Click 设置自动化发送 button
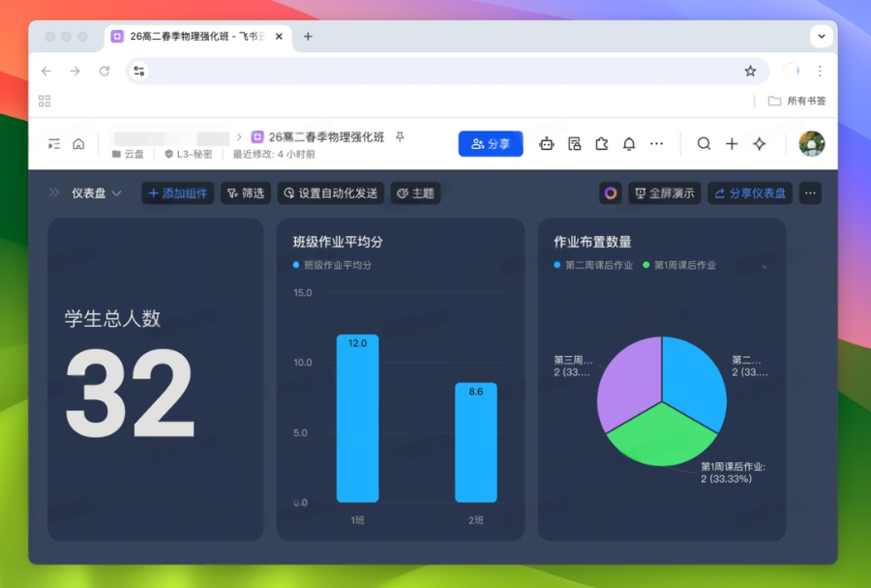The height and width of the screenshot is (588, 871). pyautogui.click(x=331, y=193)
